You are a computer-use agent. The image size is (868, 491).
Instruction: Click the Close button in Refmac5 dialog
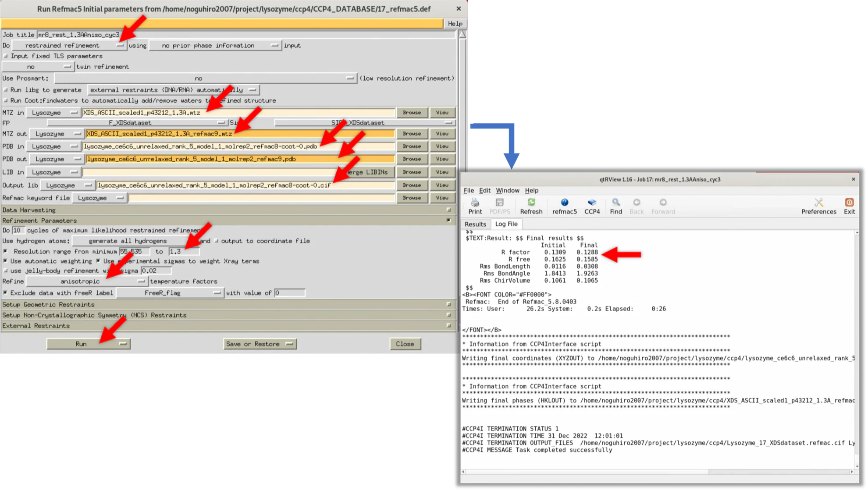pyautogui.click(x=405, y=344)
